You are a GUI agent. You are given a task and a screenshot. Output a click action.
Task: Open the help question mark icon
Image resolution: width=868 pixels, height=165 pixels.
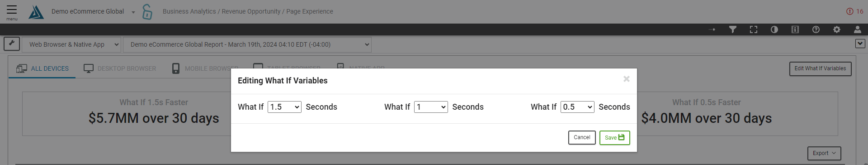pyautogui.click(x=816, y=29)
